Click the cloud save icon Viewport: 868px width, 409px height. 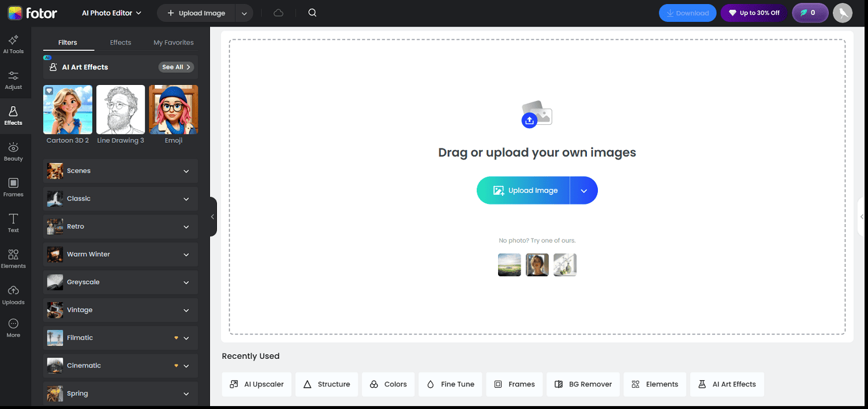point(278,12)
